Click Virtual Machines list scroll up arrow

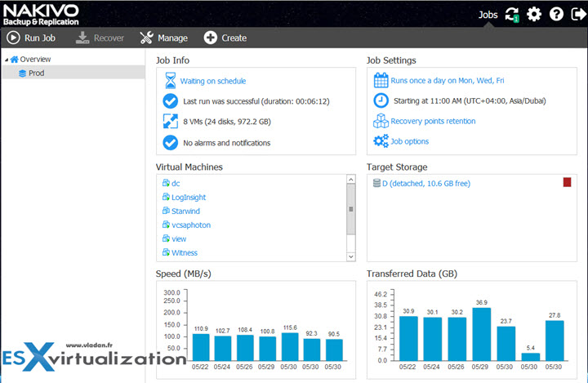pos(350,180)
